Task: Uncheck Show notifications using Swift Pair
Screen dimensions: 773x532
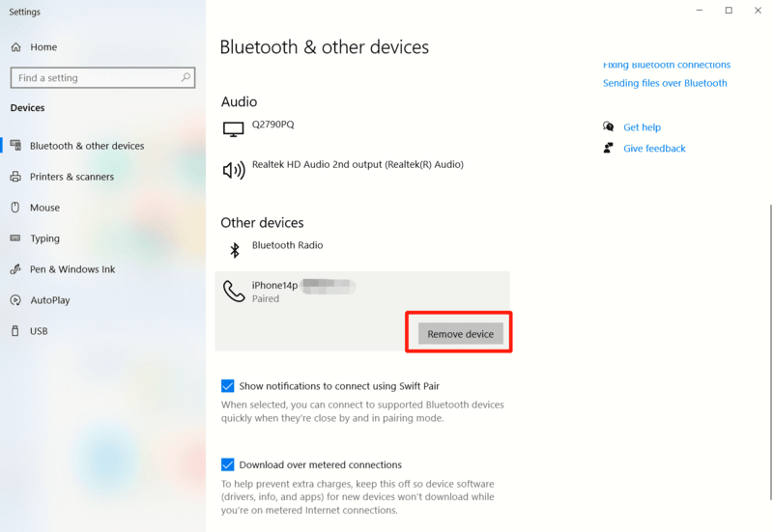Action: pos(228,385)
